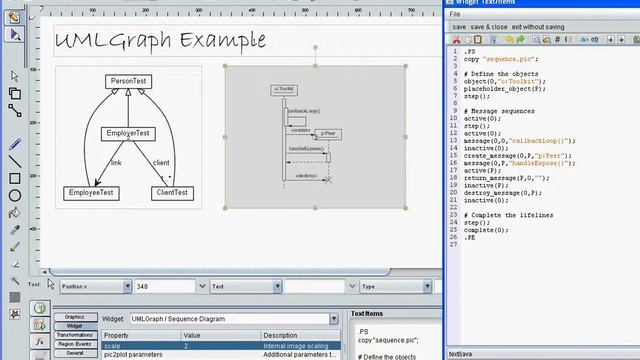The height and width of the screenshot is (360, 640).
Task: Click the red cut scissors icon in the editor
Action: pos(456,40)
